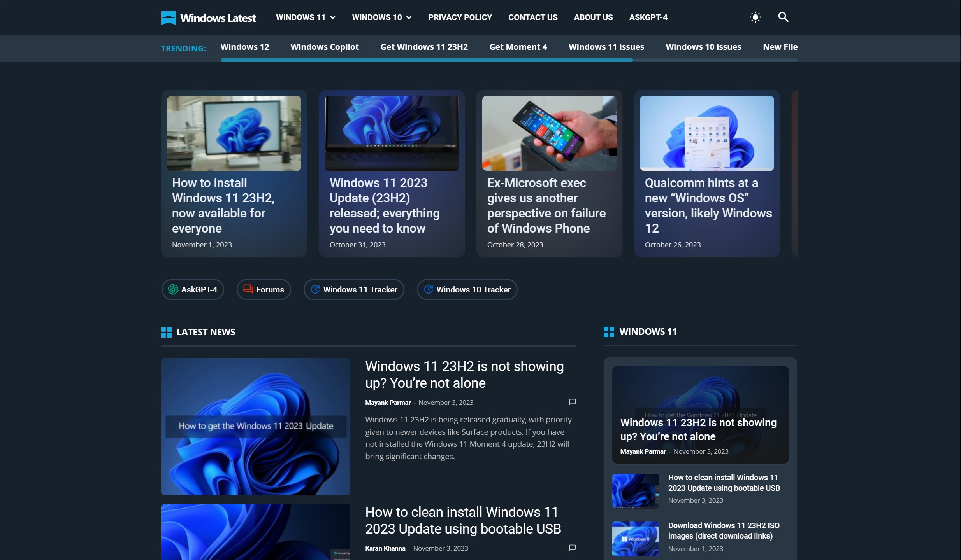Open Latest News image How to get the Windows 11 2023 Update

[x=256, y=427]
